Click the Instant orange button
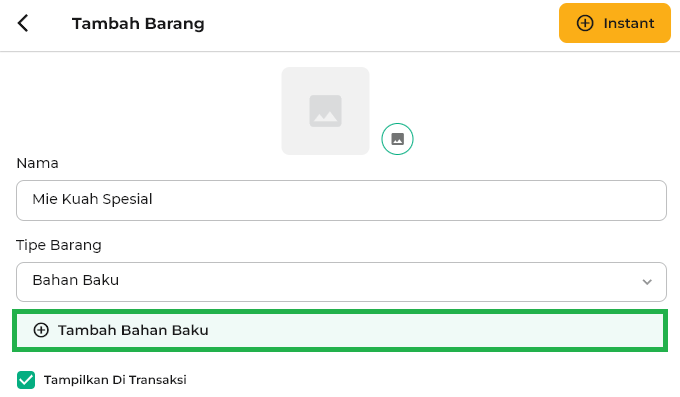This screenshot has height=397, width=680. [x=615, y=23]
